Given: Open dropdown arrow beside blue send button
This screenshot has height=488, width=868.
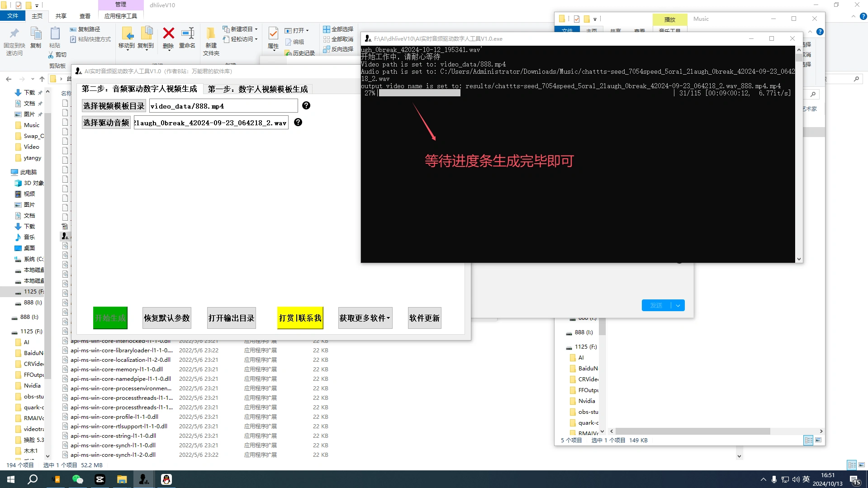Looking at the screenshot, I should [x=678, y=306].
